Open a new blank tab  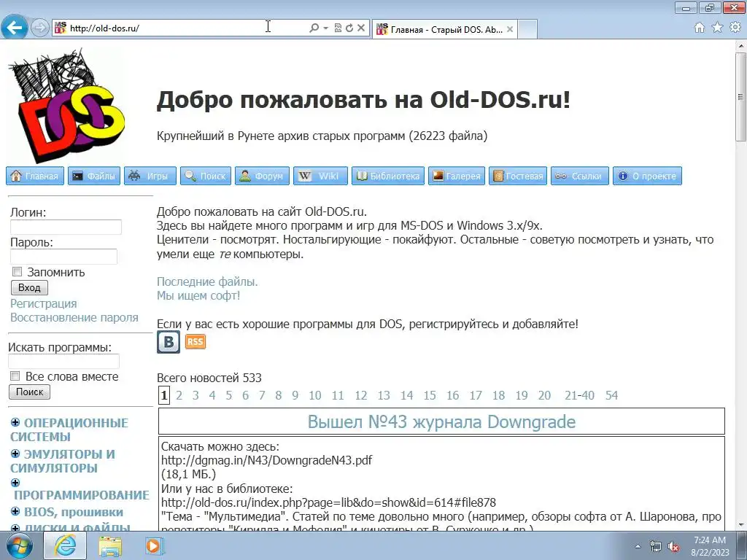527,29
